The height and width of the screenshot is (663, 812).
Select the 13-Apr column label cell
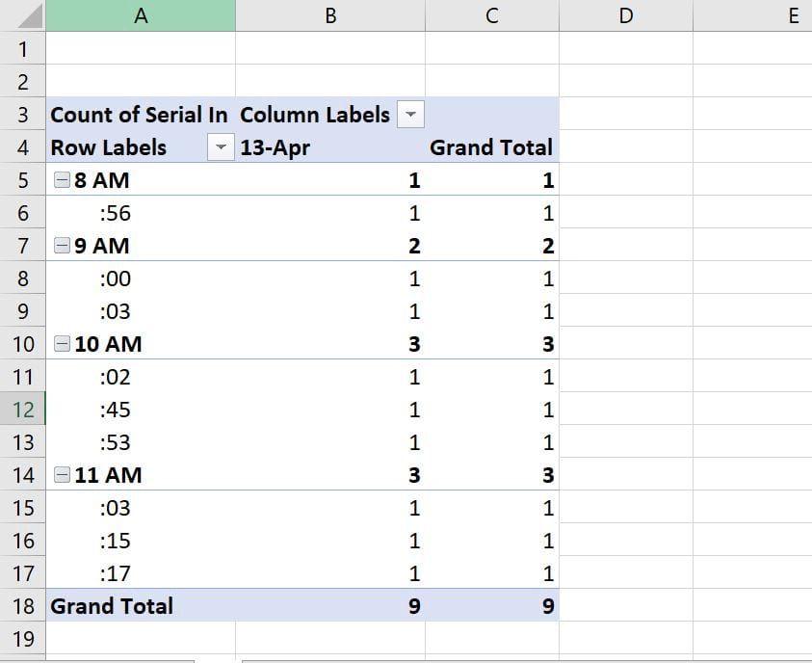point(330,147)
